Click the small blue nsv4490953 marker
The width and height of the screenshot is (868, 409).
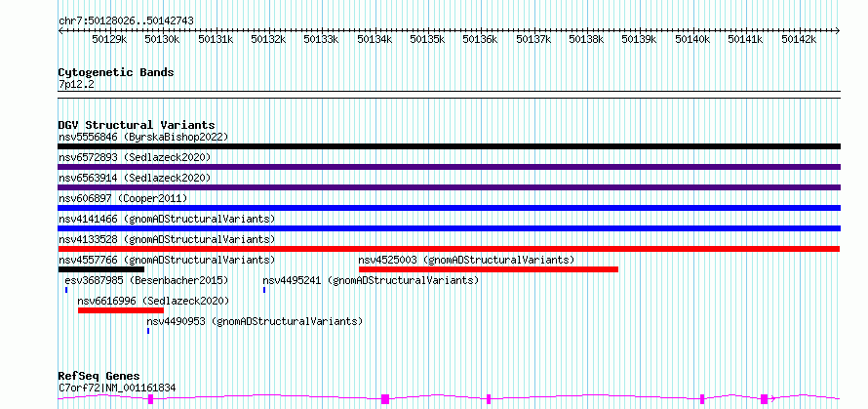pos(148,331)
